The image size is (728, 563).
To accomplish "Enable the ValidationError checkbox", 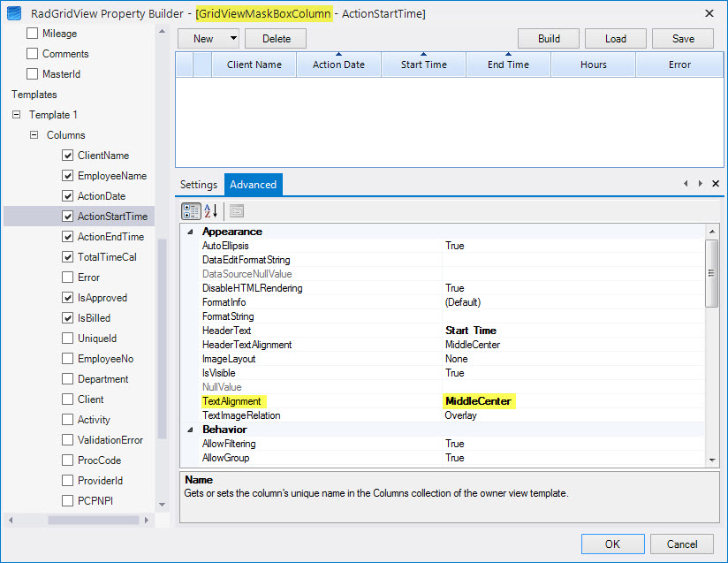I will (67, 440).
